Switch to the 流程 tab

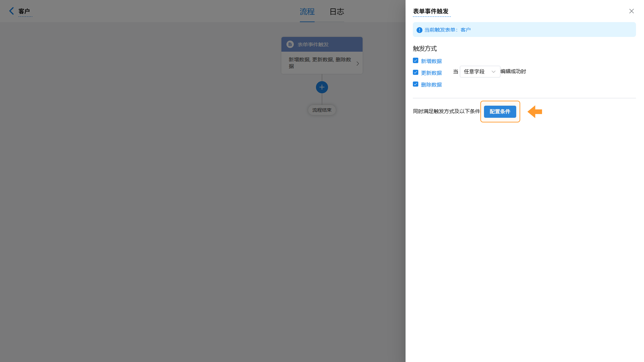coord(307,12)
